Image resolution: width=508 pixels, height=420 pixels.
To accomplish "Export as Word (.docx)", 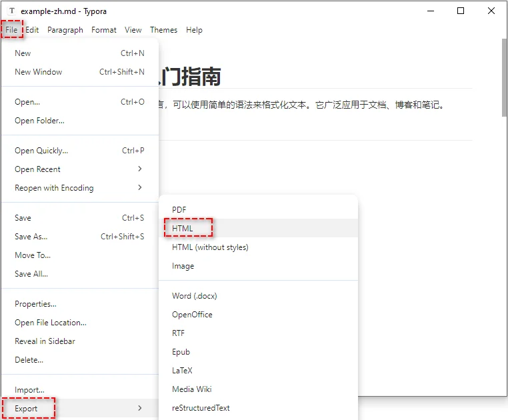I will 258,296.
